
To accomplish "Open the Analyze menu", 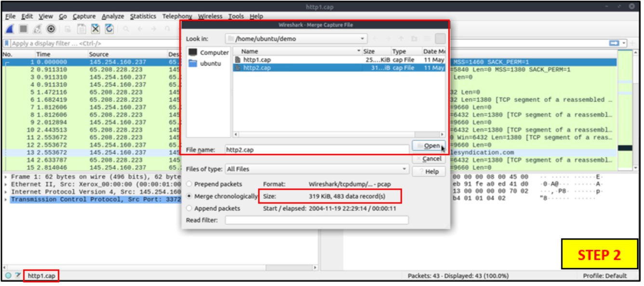I will point(113,16).
